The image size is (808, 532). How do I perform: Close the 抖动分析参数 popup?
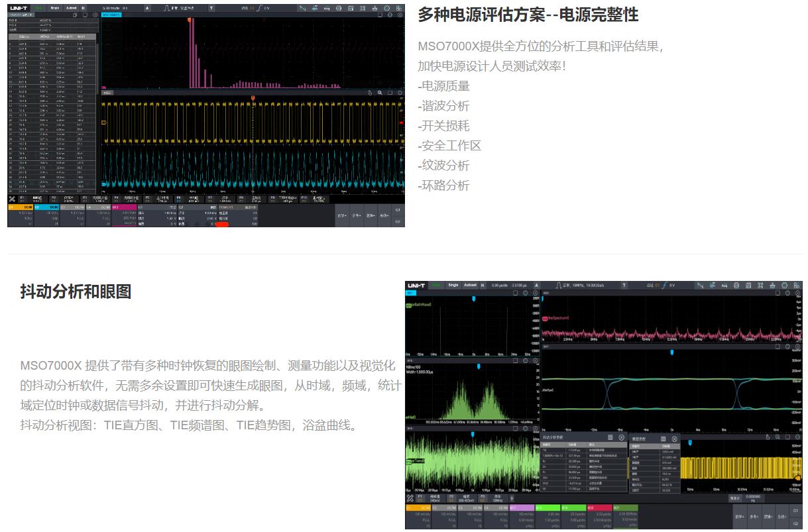click(x=621, y=437)
